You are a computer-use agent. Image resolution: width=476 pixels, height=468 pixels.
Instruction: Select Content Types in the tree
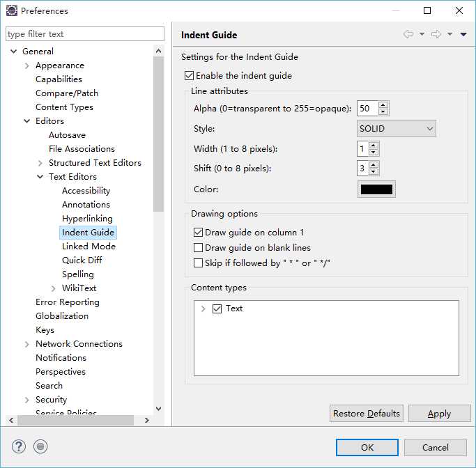click(64, 107)
